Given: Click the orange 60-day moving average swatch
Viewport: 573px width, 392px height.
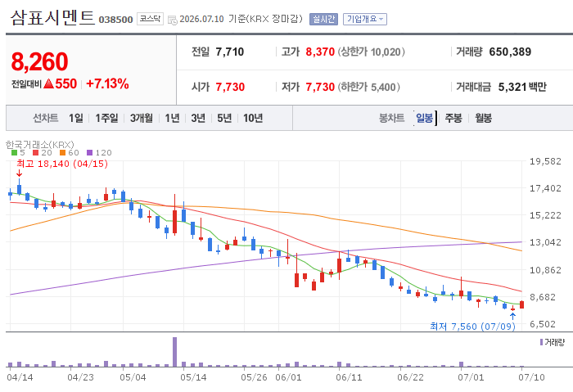Looking at the screenshot, I should (x=62, y=153).
